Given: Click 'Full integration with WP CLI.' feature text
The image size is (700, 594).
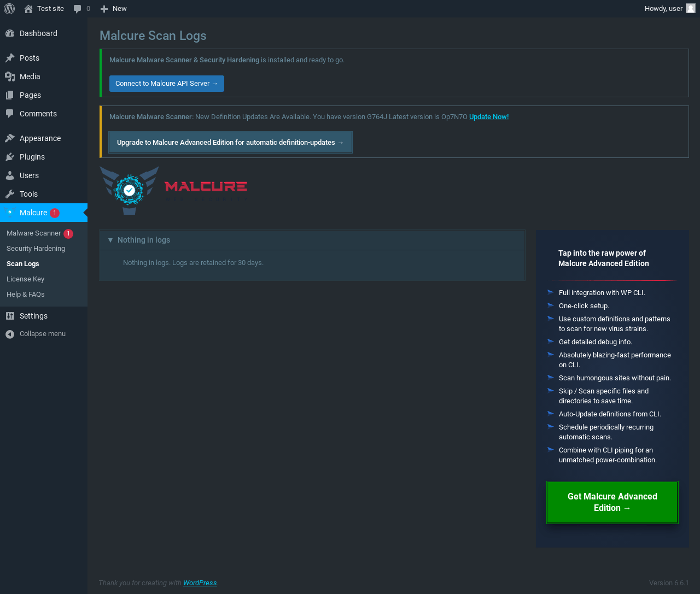Looking at the screenshot, I should pos(602,293).
